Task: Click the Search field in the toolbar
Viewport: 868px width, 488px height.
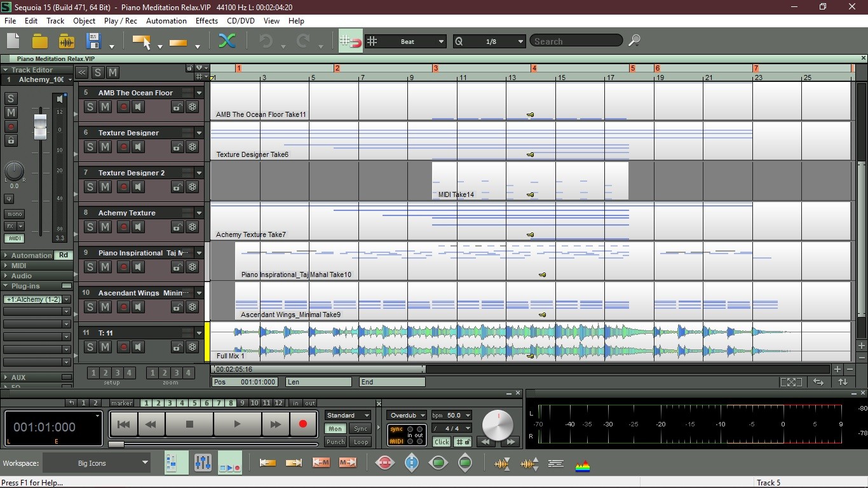Action: click(576, 41)
